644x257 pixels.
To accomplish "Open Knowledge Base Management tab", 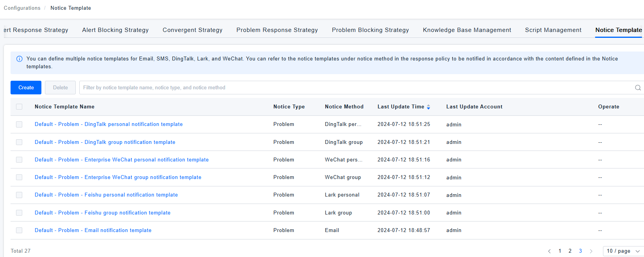I will click(x=467, y=30).
